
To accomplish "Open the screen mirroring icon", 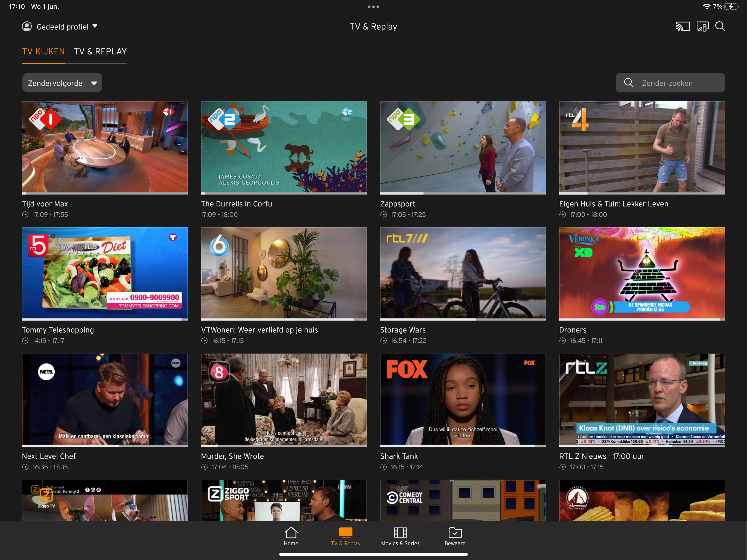I will pos(702,26).
